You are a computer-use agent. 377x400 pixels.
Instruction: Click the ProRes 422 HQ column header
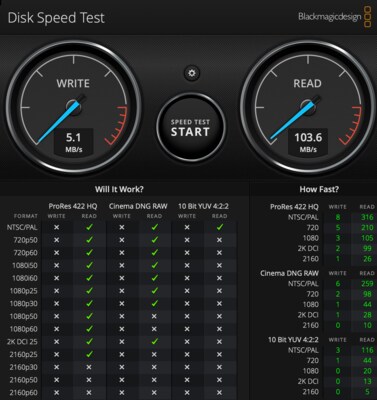[73, 206]
